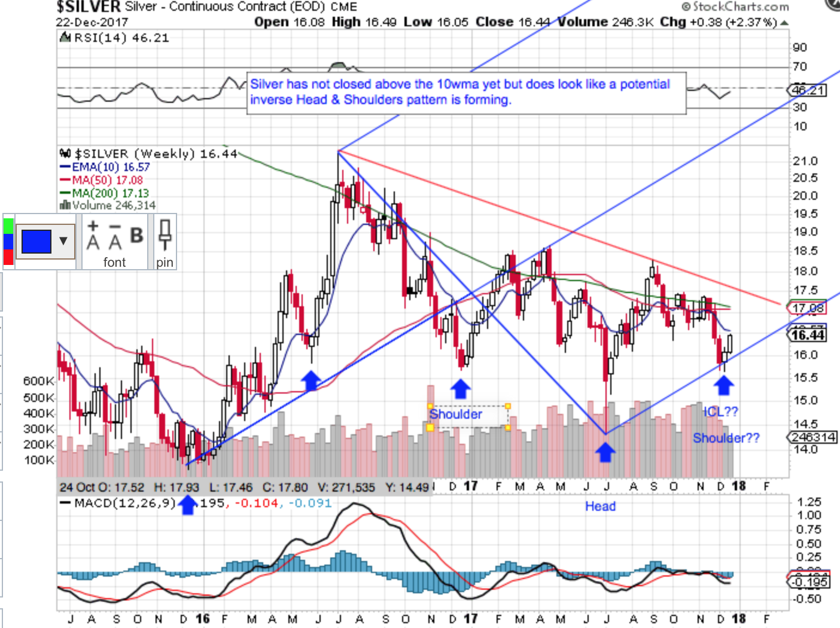Select the blue arrow above the Shoulder label
This screenshot has width=840, height=628.
click(460, 389)
